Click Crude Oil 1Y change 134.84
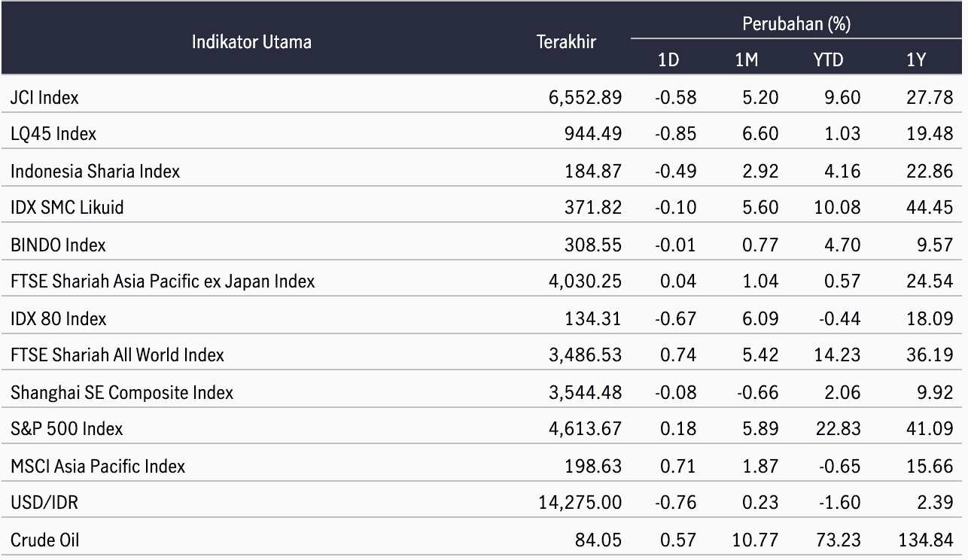This screenshot has width=968, height=560. pos(927,540)
